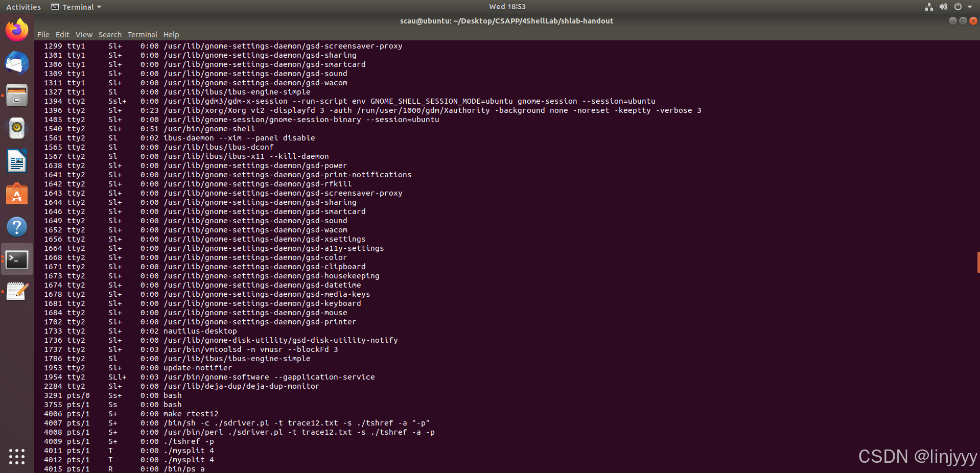The image size is (980, 473).
Task: Open the Text Editor dock icon
Action: [17, 292]
